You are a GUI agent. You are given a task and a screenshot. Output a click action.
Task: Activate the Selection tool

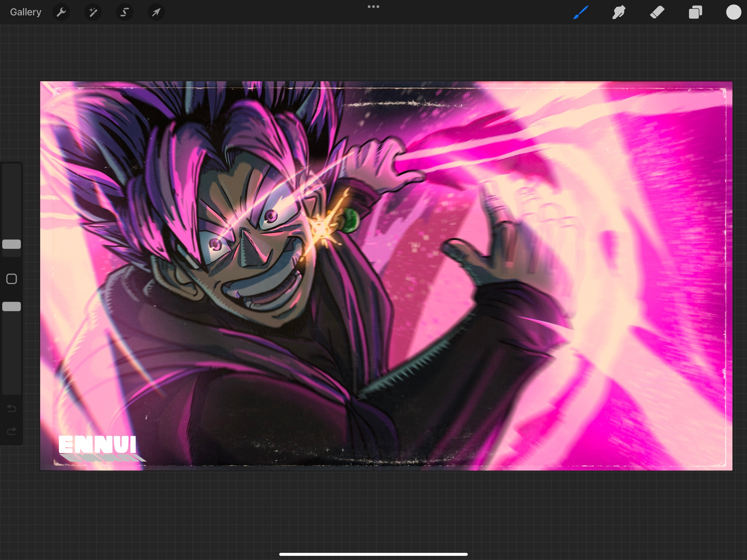[x=124, y=12]
